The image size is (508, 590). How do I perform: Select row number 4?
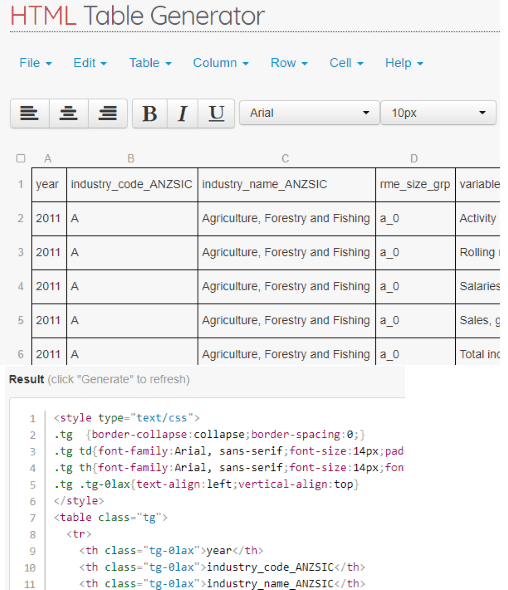coord(21,286)
